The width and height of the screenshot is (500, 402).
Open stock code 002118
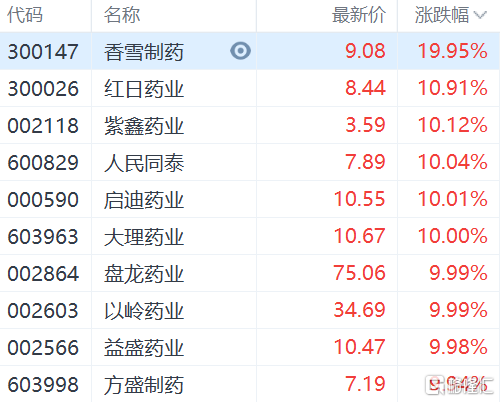(x=43, y=126)
